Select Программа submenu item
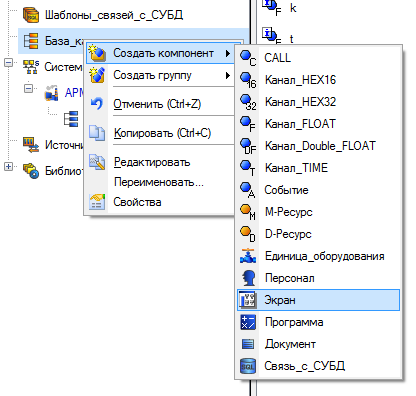 318,322
